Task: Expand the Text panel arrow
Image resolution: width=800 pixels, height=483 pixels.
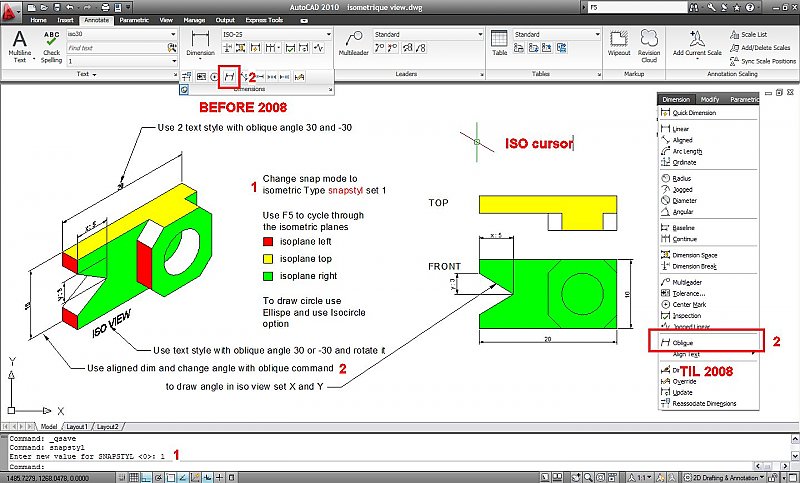Action: click(x=94, y=74)
